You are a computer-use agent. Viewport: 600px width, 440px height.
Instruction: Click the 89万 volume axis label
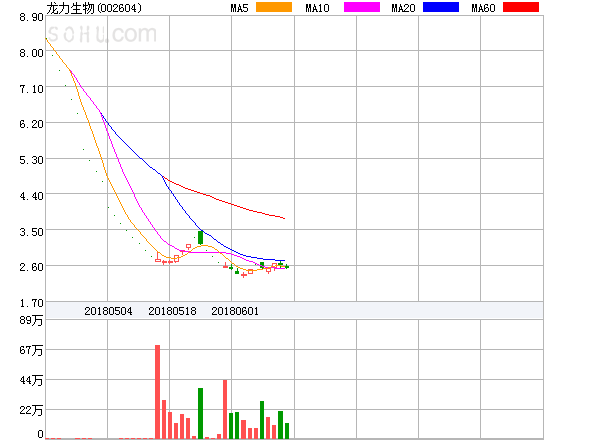click(31, 320)
